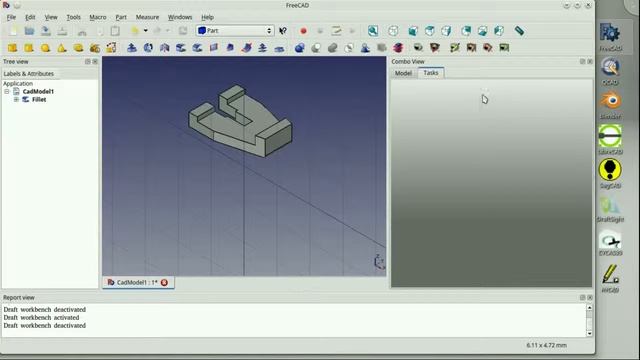This screenshot has width=640, height=360.
Task: Select CadModel1 document in tree
Action: pos(38,91)
